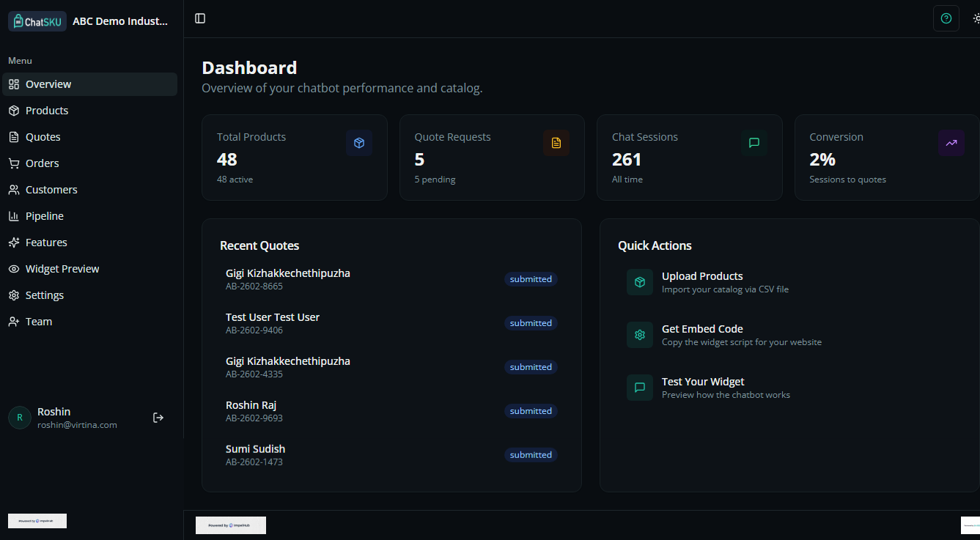Select Customers from the sidebar menu

(x=51, y=189)
